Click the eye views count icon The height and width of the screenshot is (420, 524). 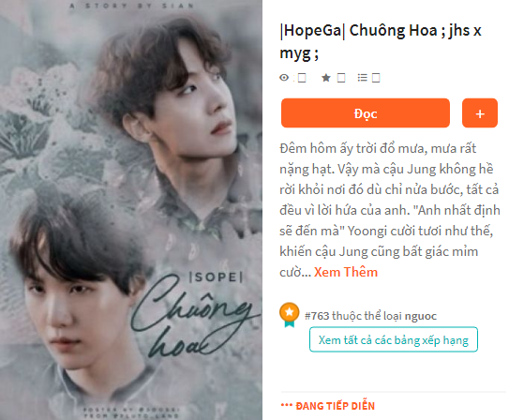click(284, 78)
